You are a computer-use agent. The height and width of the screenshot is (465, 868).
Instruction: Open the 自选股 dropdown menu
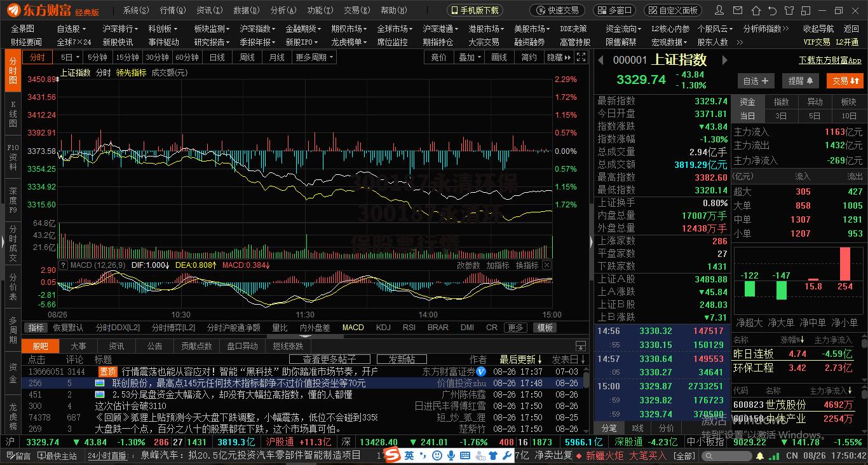pos(72,29)
